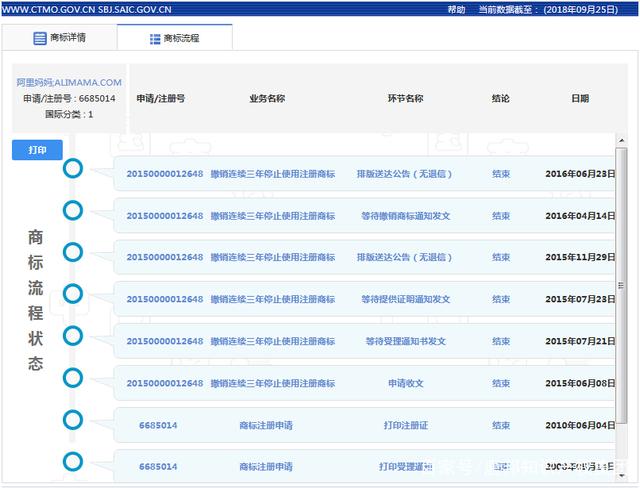Click the 申请/注册号 column header
Screen dimensions: 640x488
coord(161,98)
